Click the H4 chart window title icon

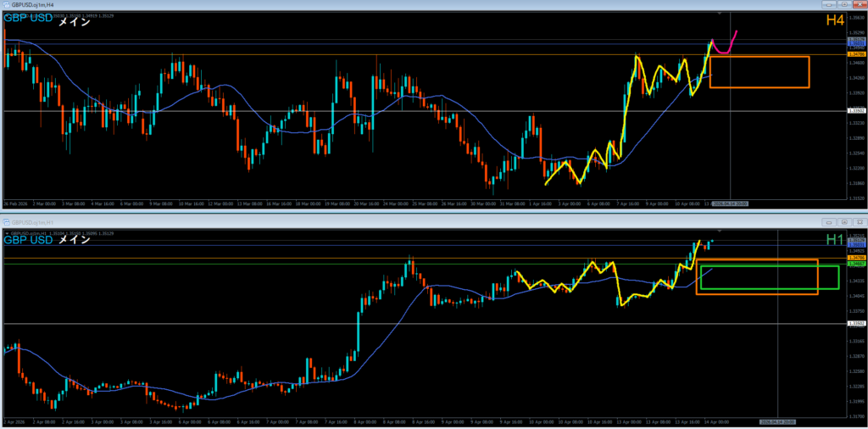[x=5, y=5]
